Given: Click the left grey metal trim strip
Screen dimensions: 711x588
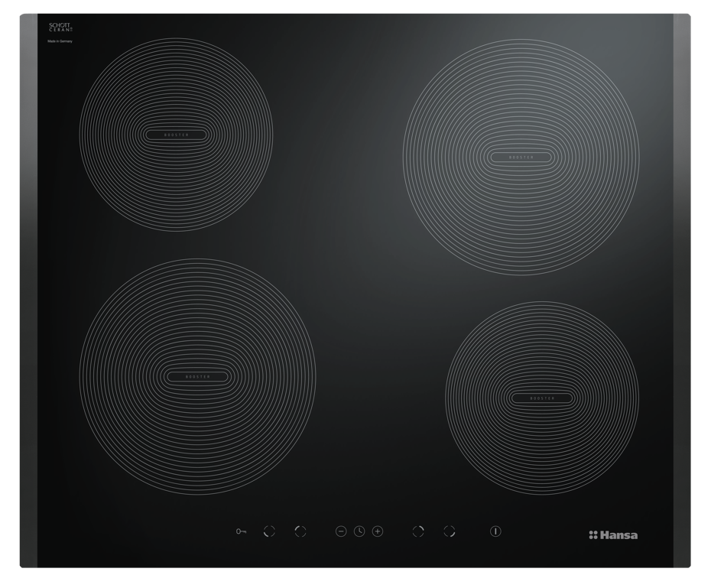Looking at the screenshot, I should pyautogui.click(x=28, y=291).
